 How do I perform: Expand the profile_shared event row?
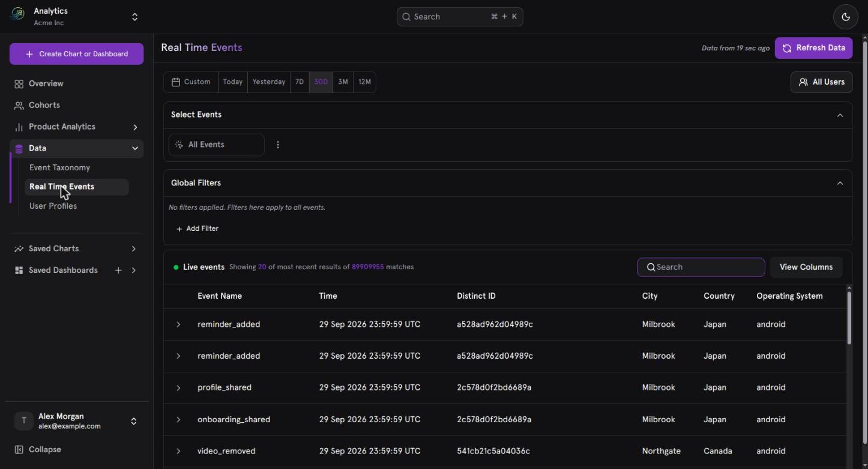point(178,388)
